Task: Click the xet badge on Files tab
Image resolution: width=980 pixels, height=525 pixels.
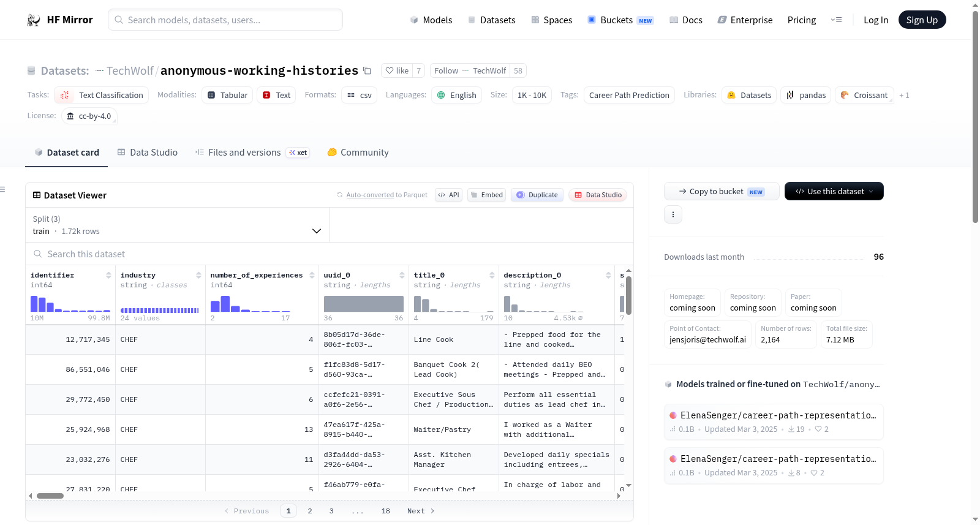Action: pyautogui.click(x=298, y=153)
